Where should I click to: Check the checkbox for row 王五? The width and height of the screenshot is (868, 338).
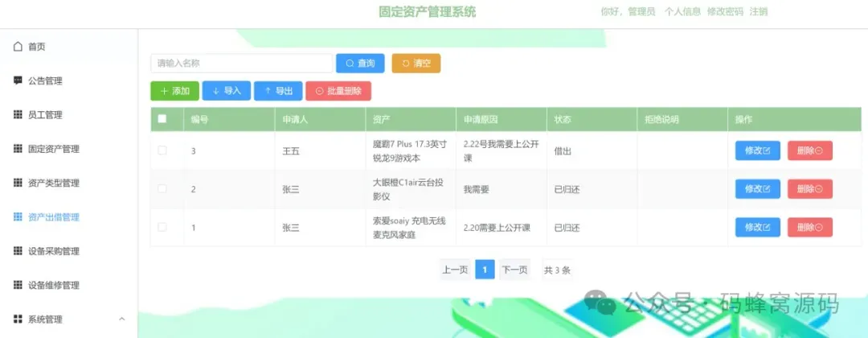[162, 150]
